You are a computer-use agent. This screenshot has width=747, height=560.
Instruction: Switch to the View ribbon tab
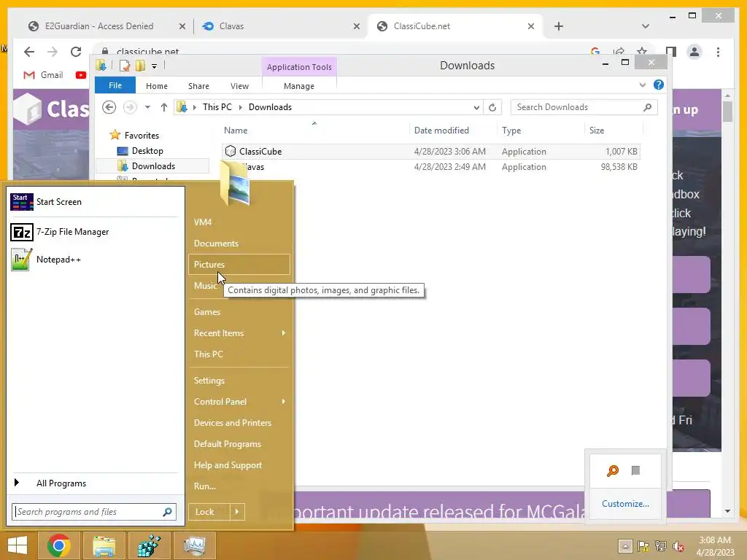tap(239, 86)
